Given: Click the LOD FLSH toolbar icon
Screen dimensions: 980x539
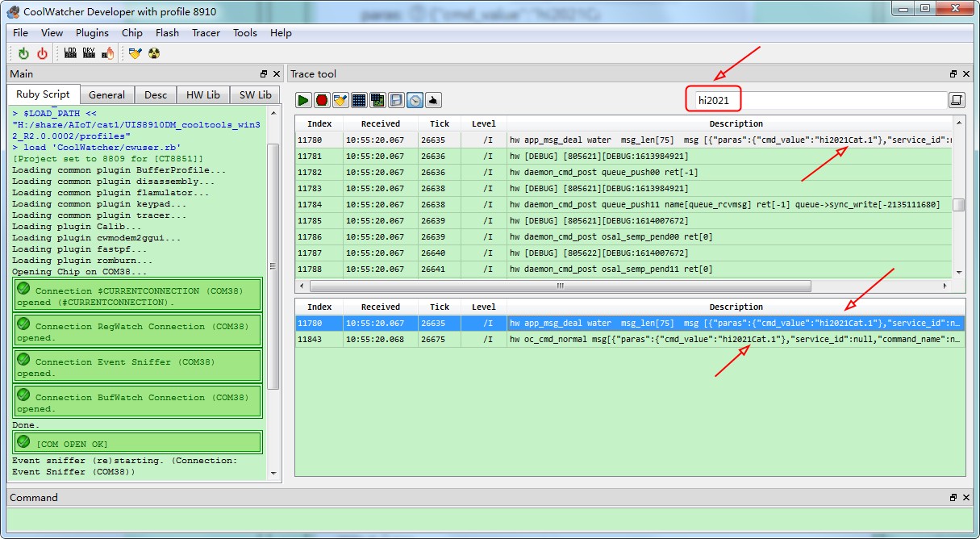Looking at the screenshot, I should coord(70,53).
